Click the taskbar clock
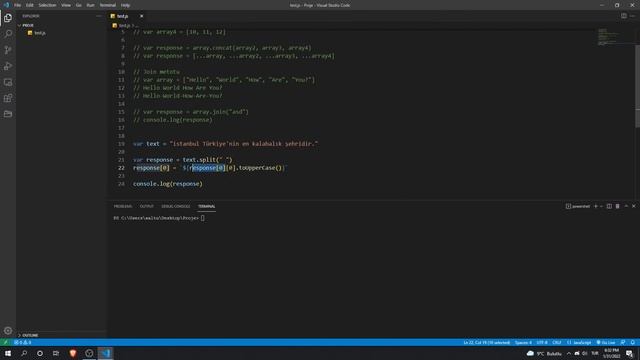Image resolution: width=640 pixels, height=360 pixels. point(611,353)
